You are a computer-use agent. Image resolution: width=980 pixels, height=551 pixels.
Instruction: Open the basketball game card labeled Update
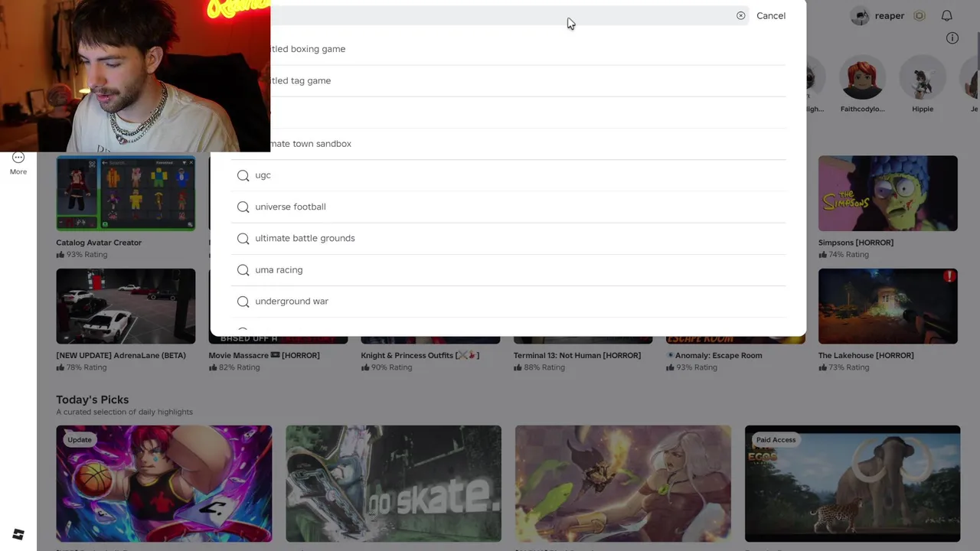[x=164, y=484]
